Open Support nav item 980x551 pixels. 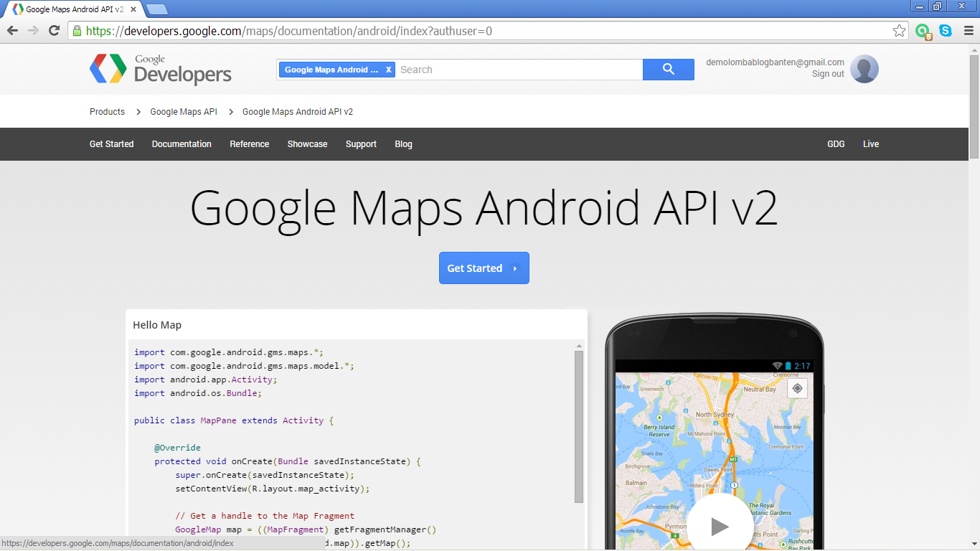(x=361, y=144)
